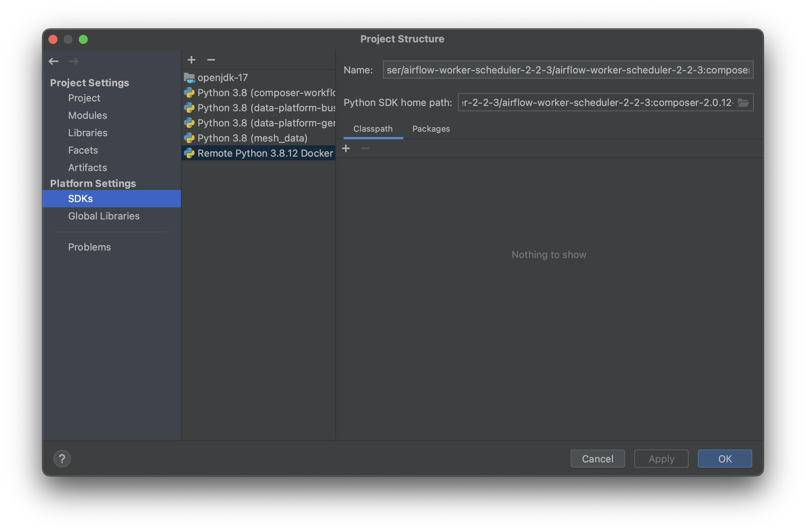806x532 pixels.
Task: Open the Problems section
Action: click(x=89, y=247)
